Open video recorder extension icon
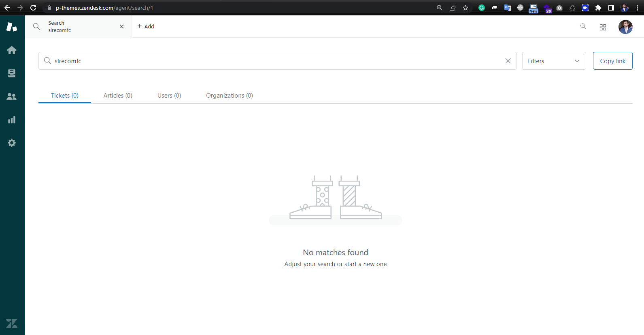This screenshot has width=644, height=335. point(585,8)
